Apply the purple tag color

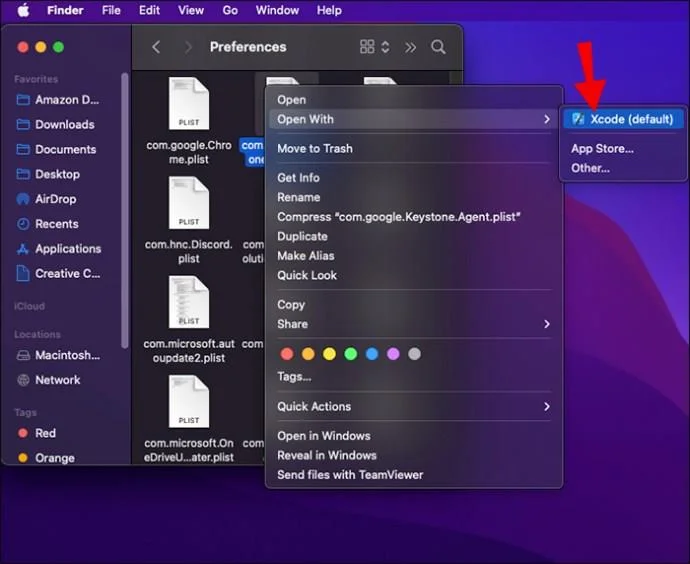(x=393, y=354)
